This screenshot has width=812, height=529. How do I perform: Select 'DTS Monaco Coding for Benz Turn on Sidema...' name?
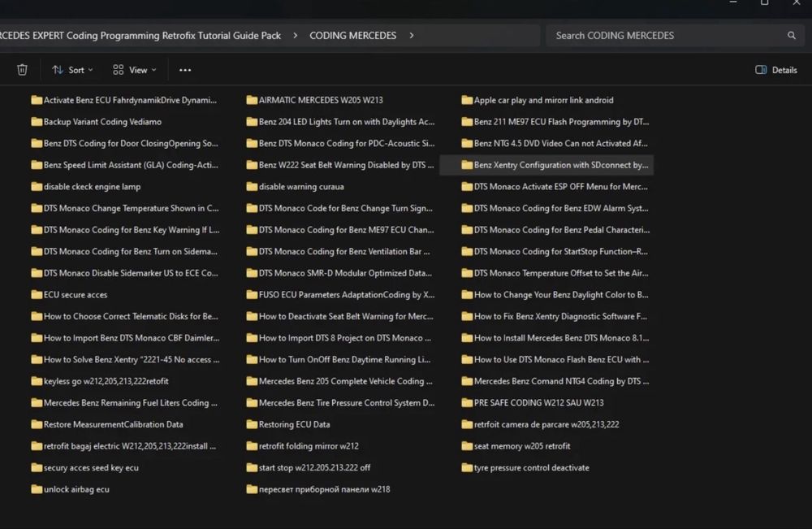131,251
